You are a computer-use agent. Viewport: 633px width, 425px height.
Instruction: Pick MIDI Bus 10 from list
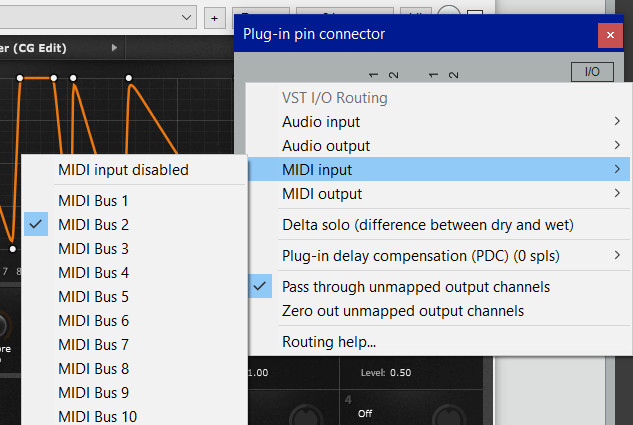coord(97,416)
